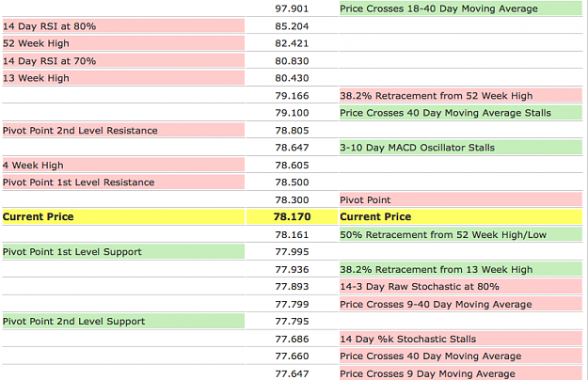Click Pivot Point 2nd Level Resistance

[x=80, y=131]
